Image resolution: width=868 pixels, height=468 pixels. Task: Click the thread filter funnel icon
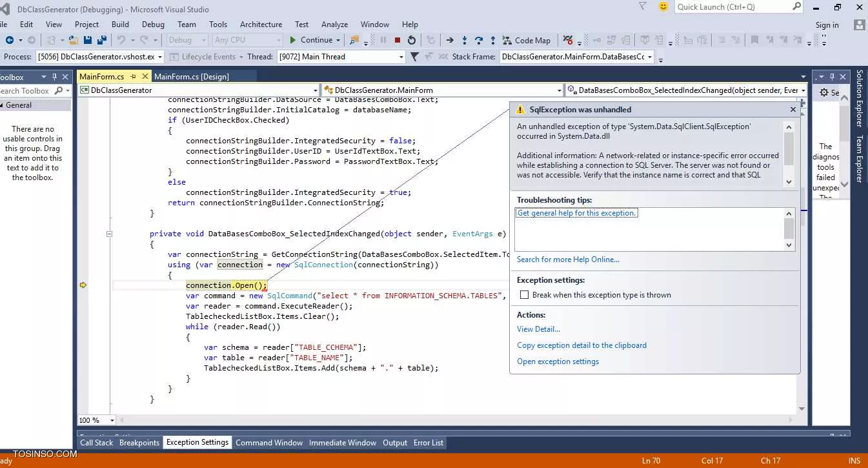click(415, 57)
